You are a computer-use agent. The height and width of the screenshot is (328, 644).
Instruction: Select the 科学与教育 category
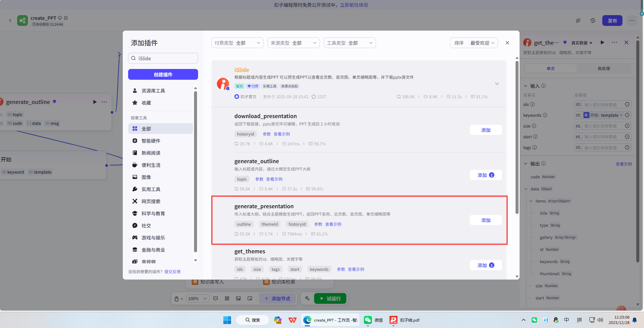(x=160, y=213)
